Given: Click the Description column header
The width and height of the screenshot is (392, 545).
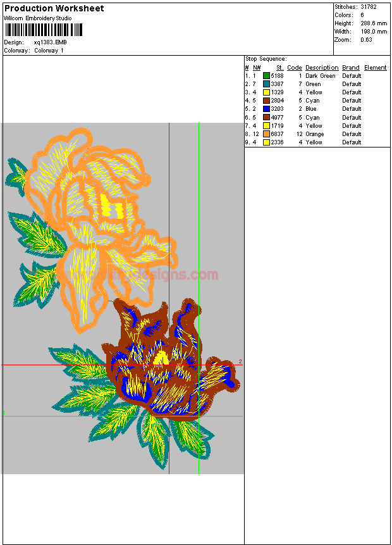Looking at the screenshot, I should click(x=321, y=68).
